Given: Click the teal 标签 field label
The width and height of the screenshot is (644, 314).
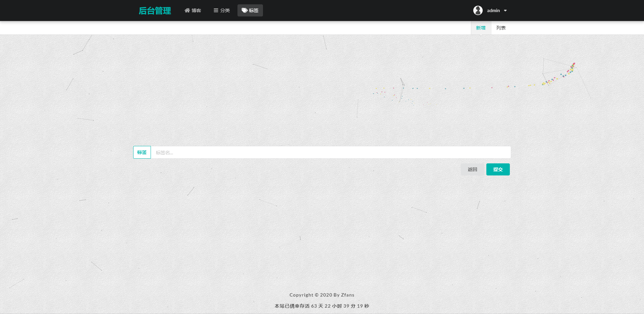Looking at the screenshot, I should click(142, 152).
